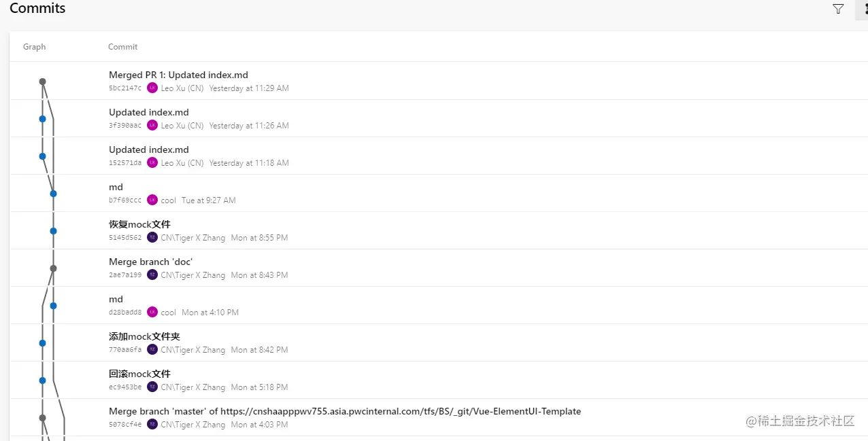Click the Commit column header
Screen dimensions: 868x441
(122, 47)
